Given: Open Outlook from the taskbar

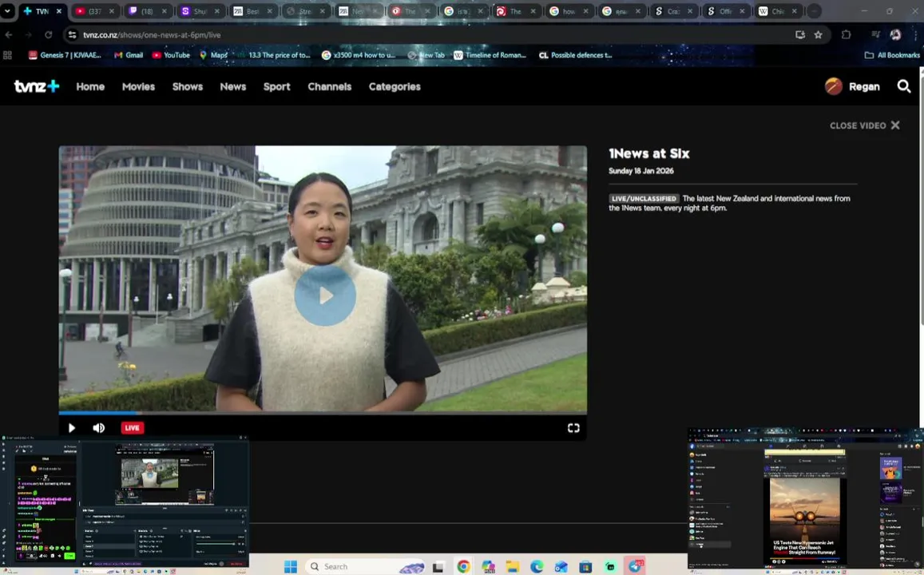Looking at the screenshot, I should pyautogui.click(x=561, y=567).
